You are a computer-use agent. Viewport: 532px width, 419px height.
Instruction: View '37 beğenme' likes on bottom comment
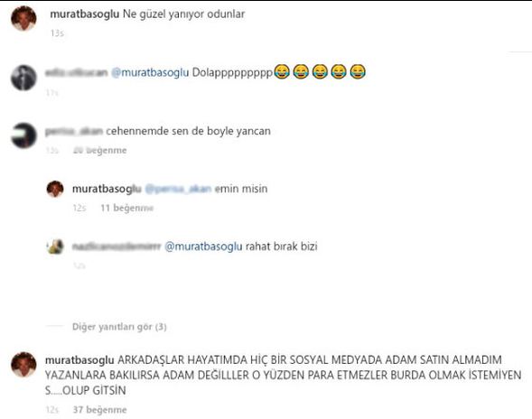pyautogui.click(x=99, y=409)
